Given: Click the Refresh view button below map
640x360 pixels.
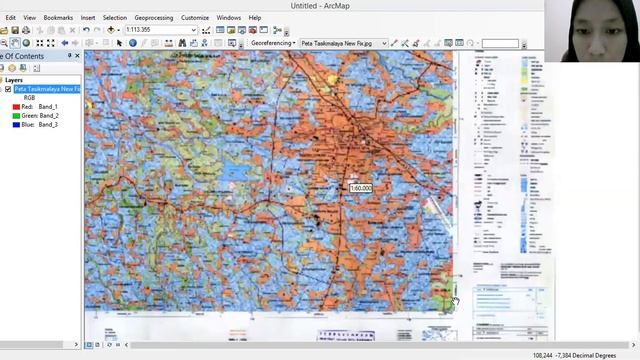Looking at the screenshot, I should [x=109, y=345].
